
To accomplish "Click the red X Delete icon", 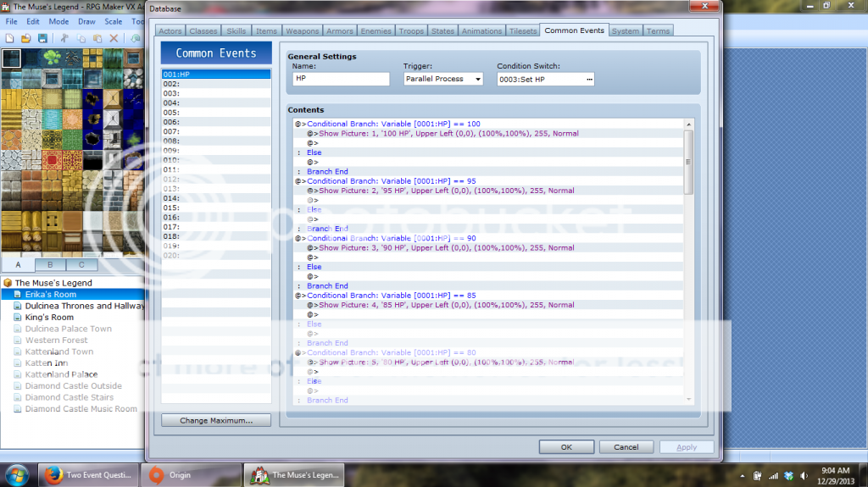I will pos(113,39).
